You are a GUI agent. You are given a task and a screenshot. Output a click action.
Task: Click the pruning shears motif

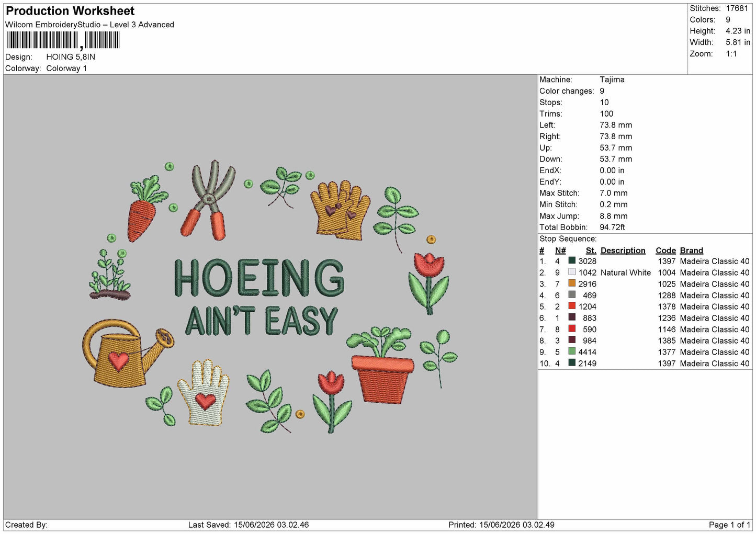tap(208, 200)
